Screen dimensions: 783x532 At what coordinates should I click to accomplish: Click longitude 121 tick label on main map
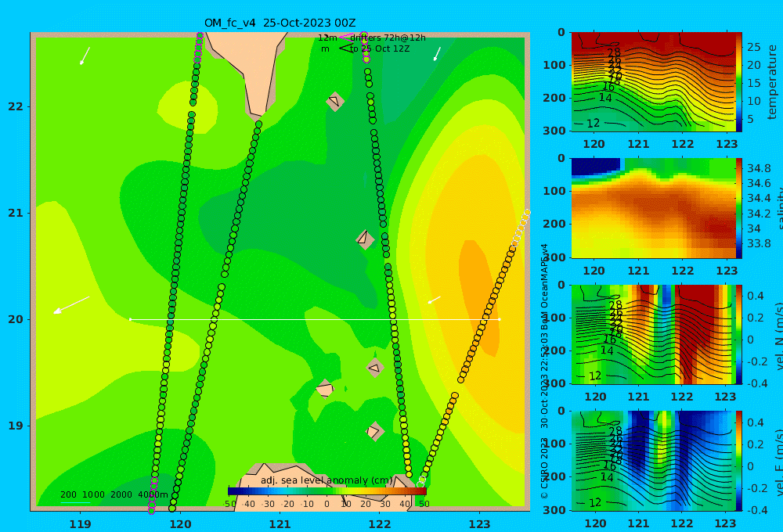tap(280, 524)
